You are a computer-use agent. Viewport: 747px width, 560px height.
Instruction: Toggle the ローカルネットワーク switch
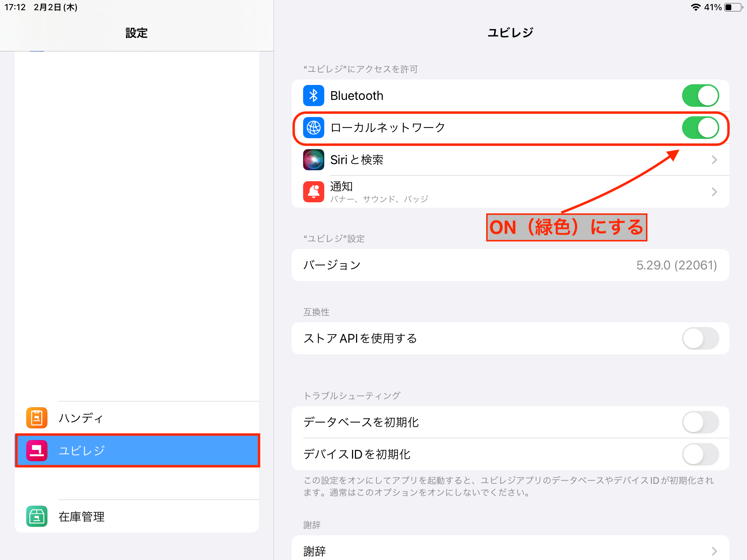[700, 128]
